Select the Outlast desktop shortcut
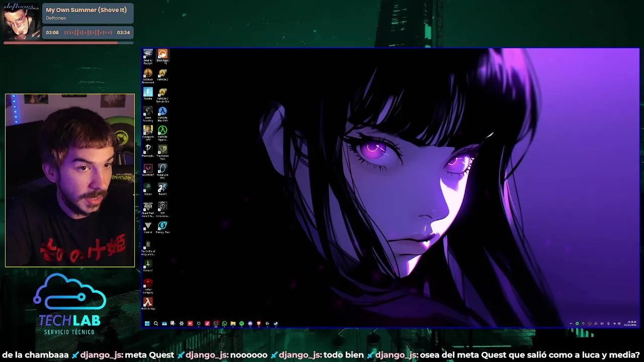Image resolution: width=644 pixels, height=362 pixels. pyautogui.click(x=148, y=190)
